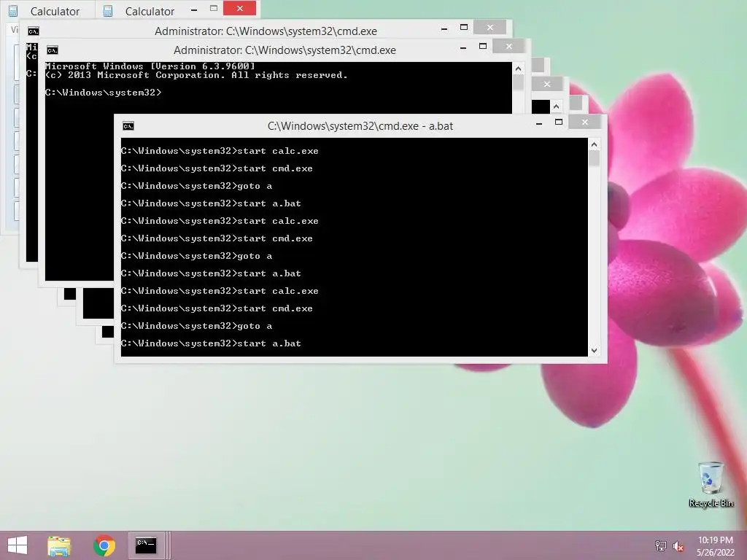747x560 pixels.
Task: Click the first Calculator window icon
Action: point(13,11)
